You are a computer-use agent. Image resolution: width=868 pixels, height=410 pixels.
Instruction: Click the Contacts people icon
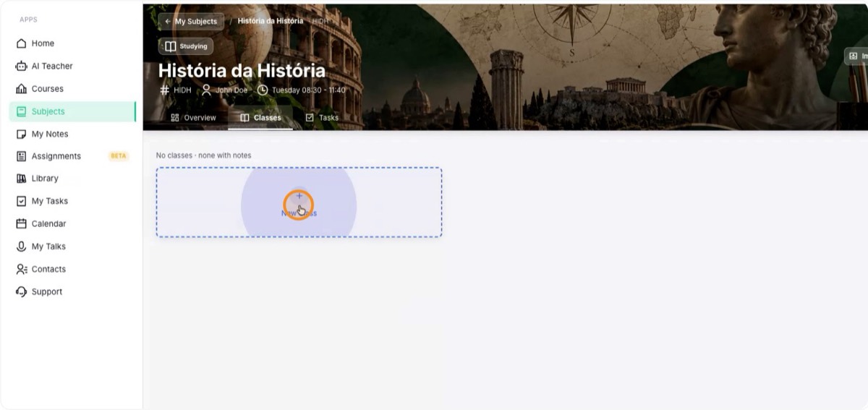coord(21,269)
